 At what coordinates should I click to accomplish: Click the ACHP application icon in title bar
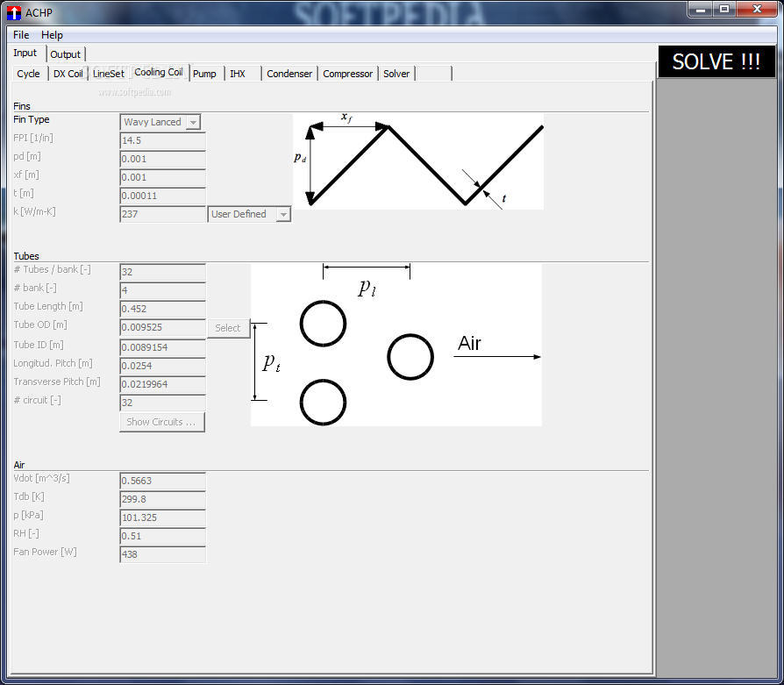tap(14, 12)
